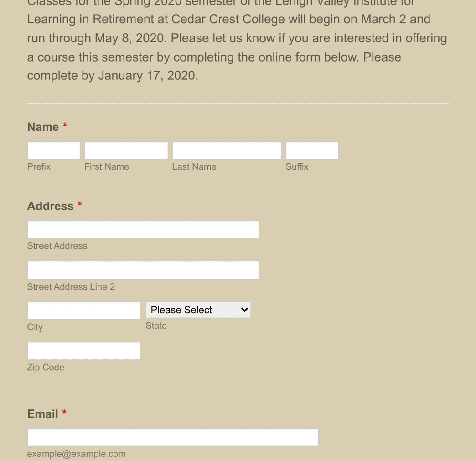Image resolution: width=476 pixels, height=461 pixels.
Task: Select the Suffix text box under Name
Action: click(312, 150)
